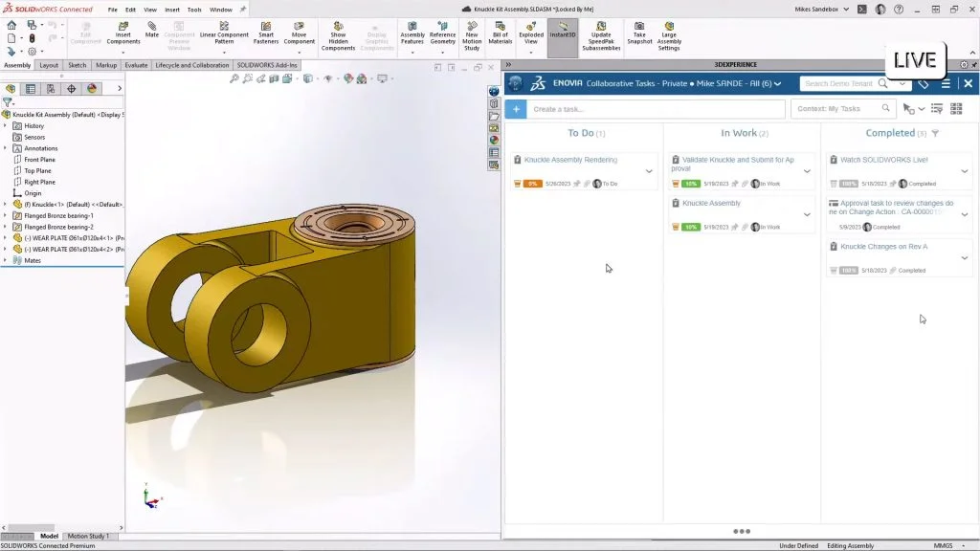Image resolution: width=980 pixels, height=551 pixels.
Task: Open the Watch SOLIDWORKS Live! task
Action: click(x=883, y=160)
